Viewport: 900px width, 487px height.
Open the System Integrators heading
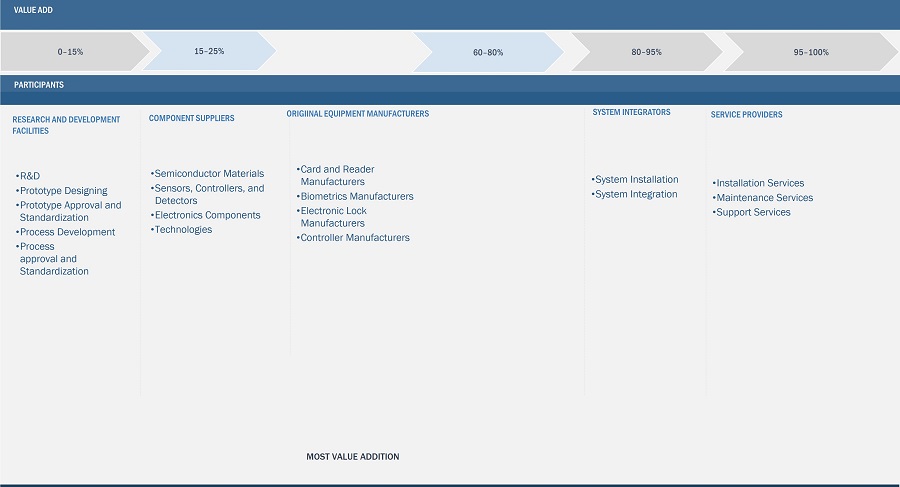point(631,113)
